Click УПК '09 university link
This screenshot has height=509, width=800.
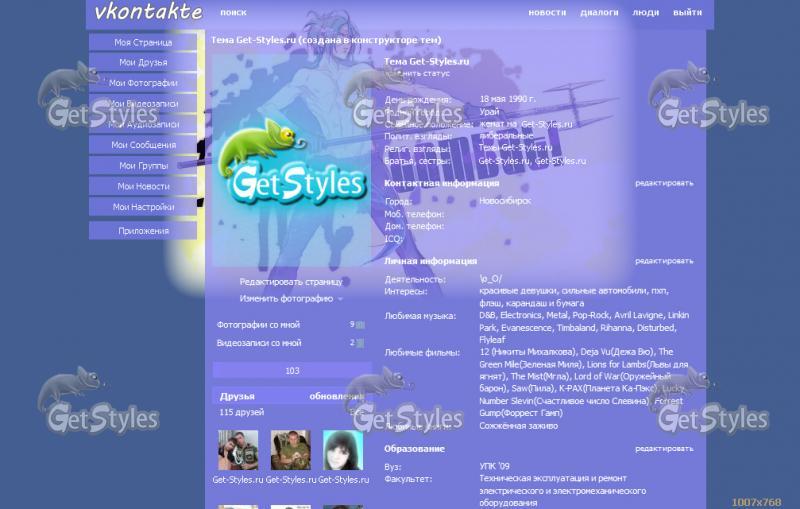[x=494, y=466]
